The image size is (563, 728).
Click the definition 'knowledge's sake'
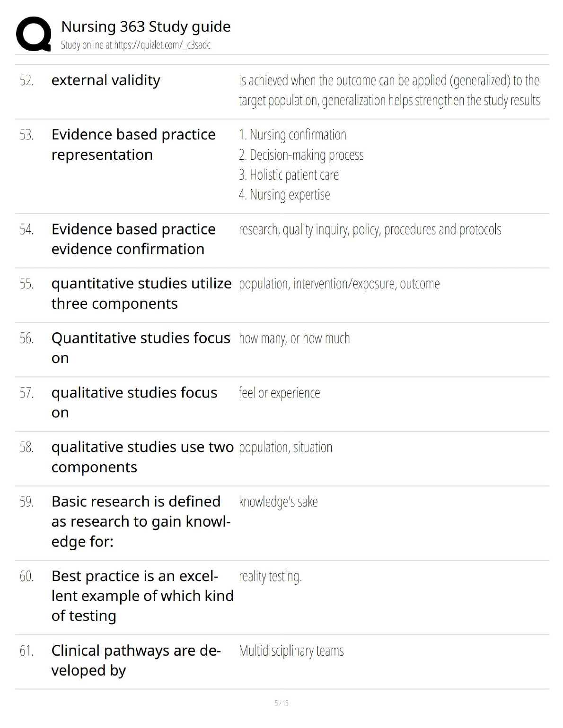(278, 502)
